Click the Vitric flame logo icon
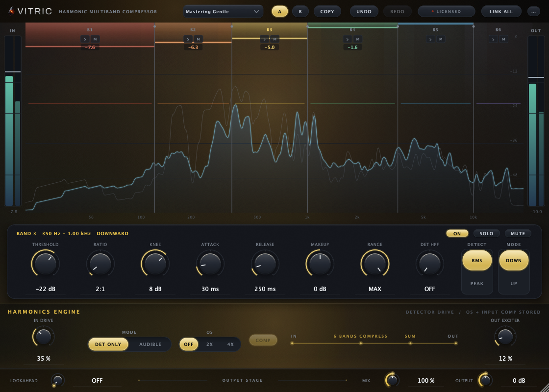This screenshot has width=549, height=392. click(12, 11)
